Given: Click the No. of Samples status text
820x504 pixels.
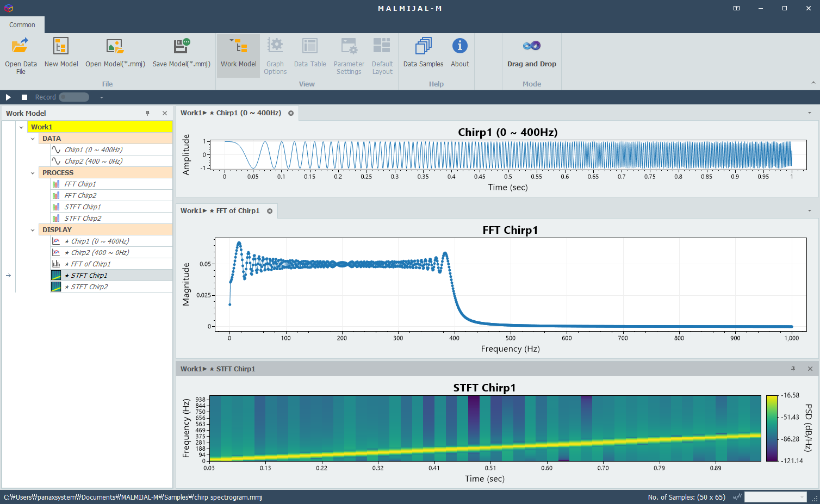Looking at the screenshot, I should tap(687, 497).
